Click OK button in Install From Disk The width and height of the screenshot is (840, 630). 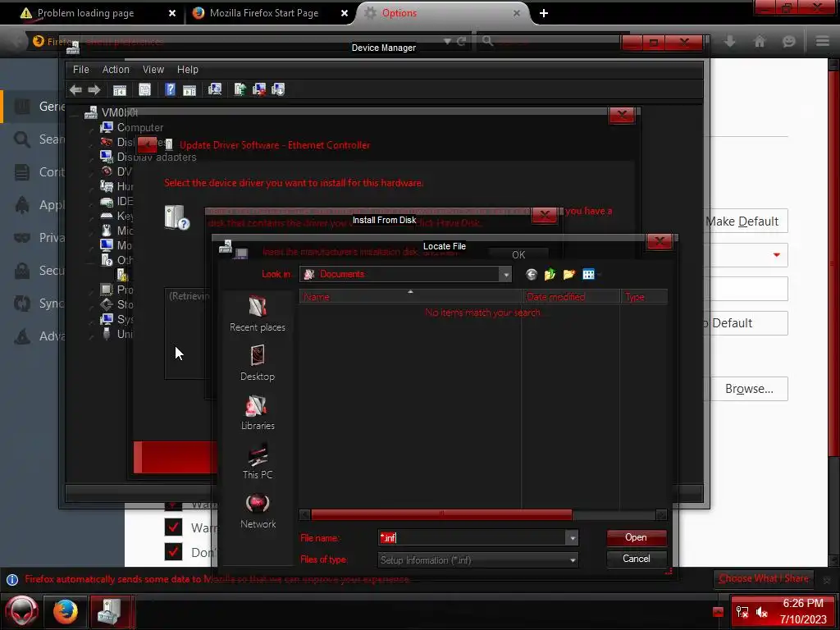click(x=518, y=255)
